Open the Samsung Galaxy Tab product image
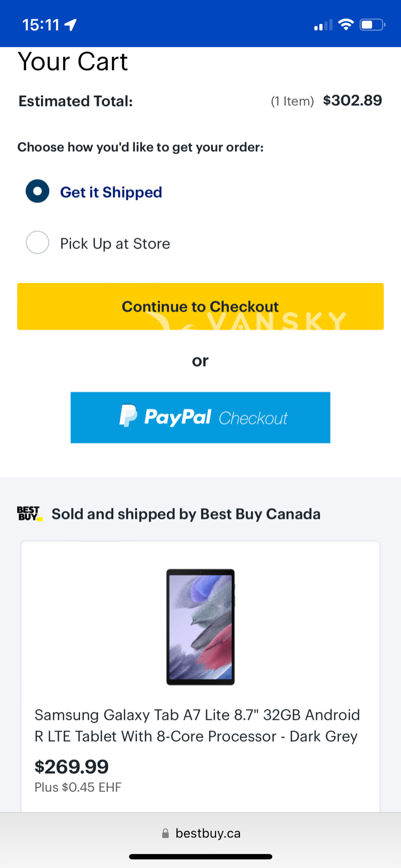The height and width of the screenshot is (868, 401). pos(200,626)
